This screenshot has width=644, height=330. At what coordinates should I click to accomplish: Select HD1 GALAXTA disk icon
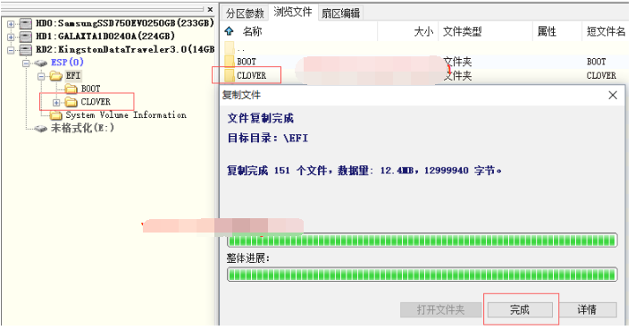(26, 37)
